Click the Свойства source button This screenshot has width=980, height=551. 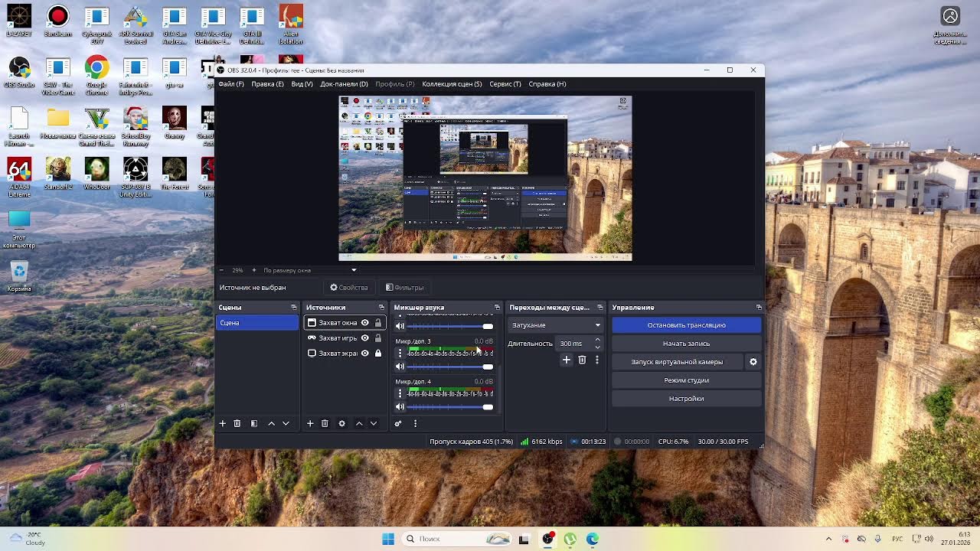click(x=349, y=288)
